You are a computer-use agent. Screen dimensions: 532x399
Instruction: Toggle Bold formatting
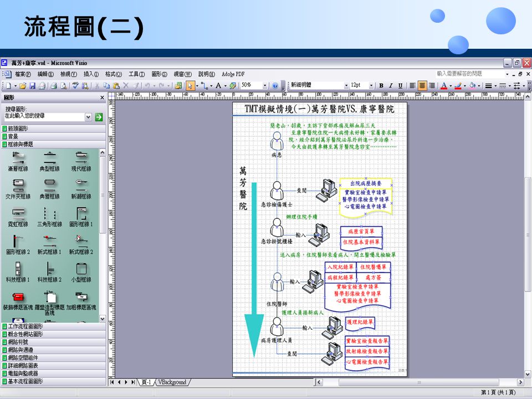[x=381, y=86]
